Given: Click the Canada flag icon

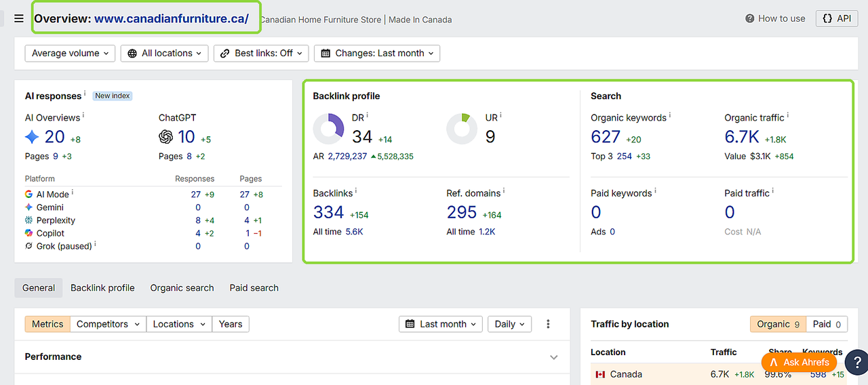Looking at the screenshot, I should pos(600,374).
